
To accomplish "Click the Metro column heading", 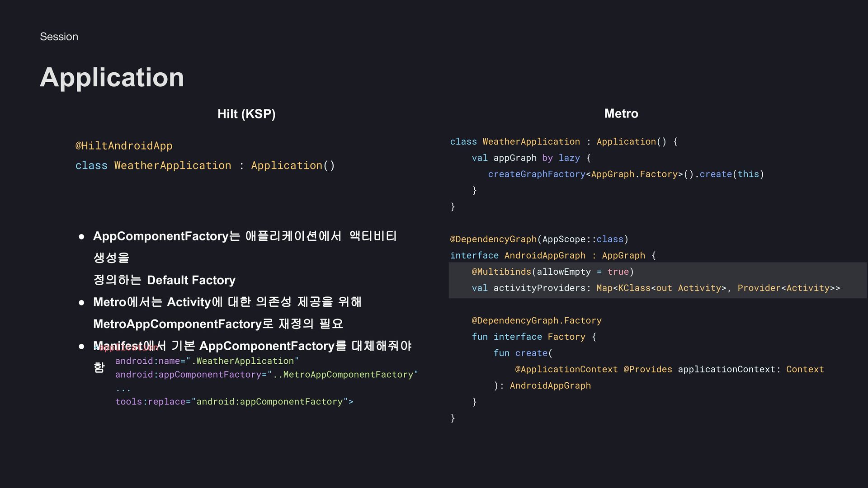I will click(x=621, y=114).
